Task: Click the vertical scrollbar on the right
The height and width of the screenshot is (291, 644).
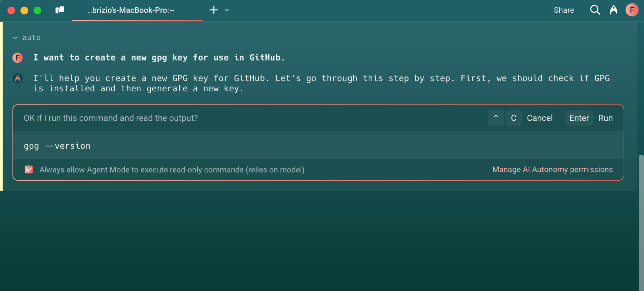Action: coord(641,223)
